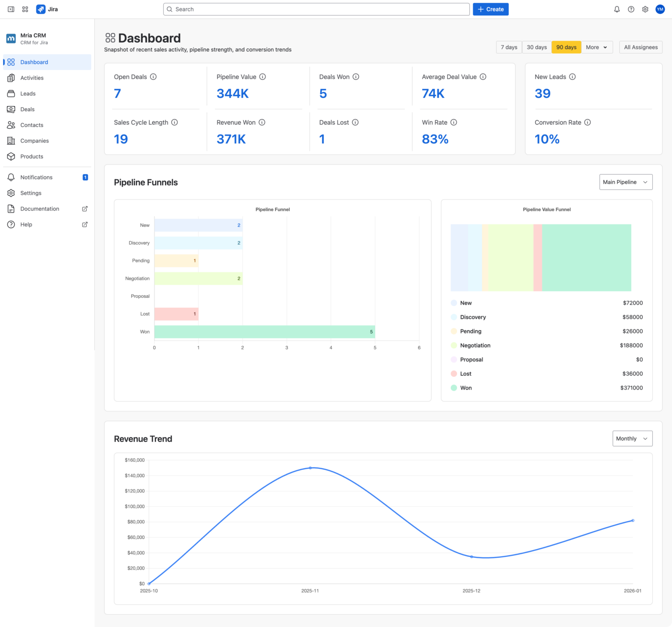Open Notifications with unread badge
Viewport: 672px width, 627px height.
pyautogui.click(x=36, y=177)
